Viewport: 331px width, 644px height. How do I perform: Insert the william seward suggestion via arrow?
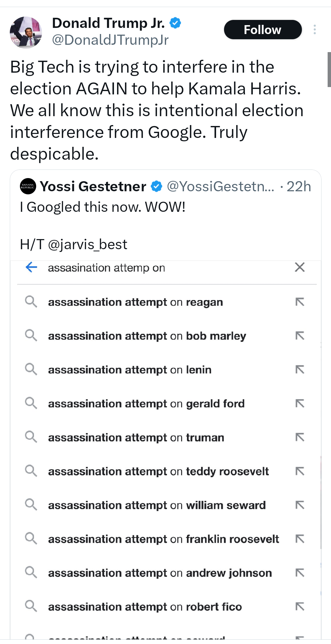[x=300, y=505]
